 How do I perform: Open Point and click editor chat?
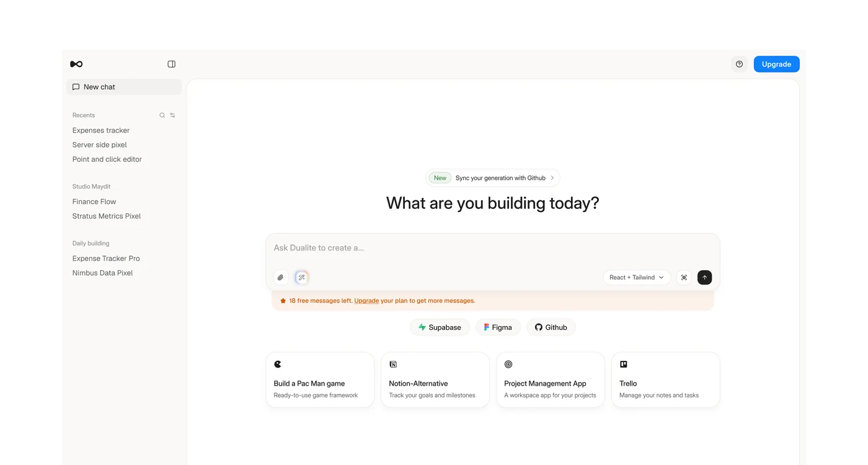click(x=107, y=159)
